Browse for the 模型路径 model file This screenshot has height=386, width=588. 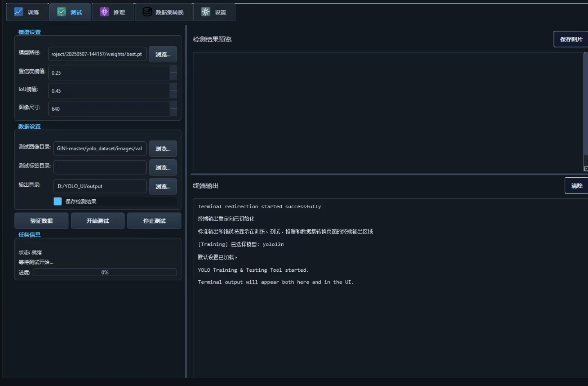point(163,54)
